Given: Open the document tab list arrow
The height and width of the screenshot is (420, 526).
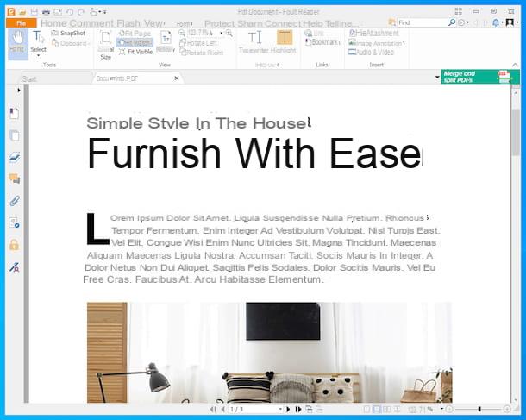Looking at the screenshot, I should pyautogui.click(x=437, y=77).
